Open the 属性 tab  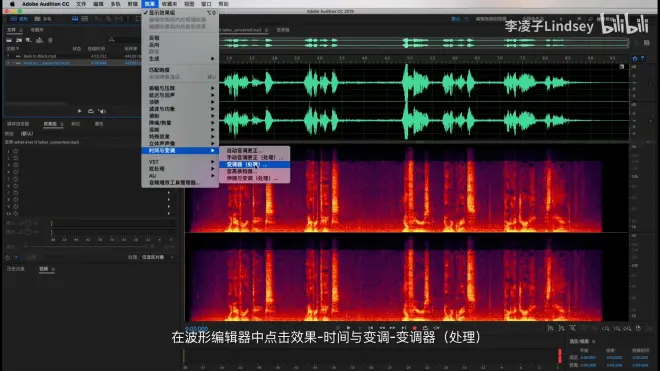[99, 124]
